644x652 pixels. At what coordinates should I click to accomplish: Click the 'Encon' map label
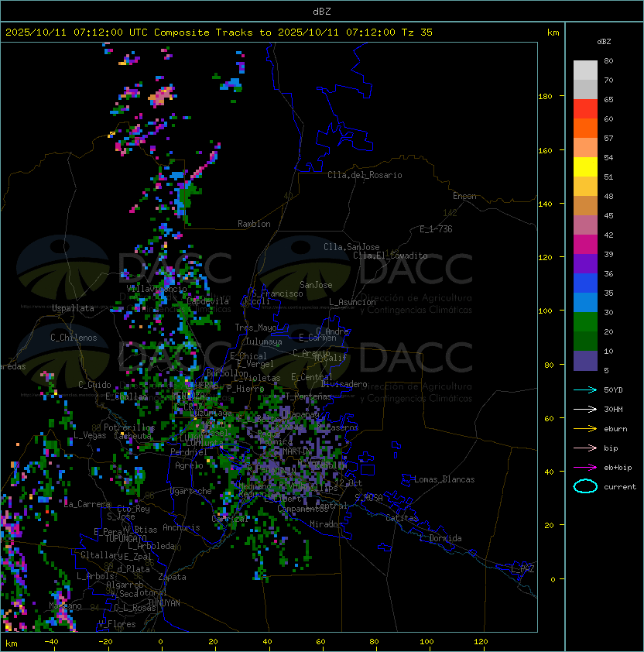click(464, 196)
